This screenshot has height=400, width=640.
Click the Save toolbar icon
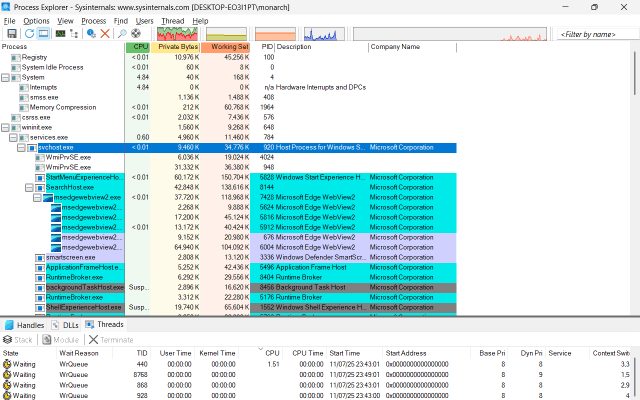12,33
